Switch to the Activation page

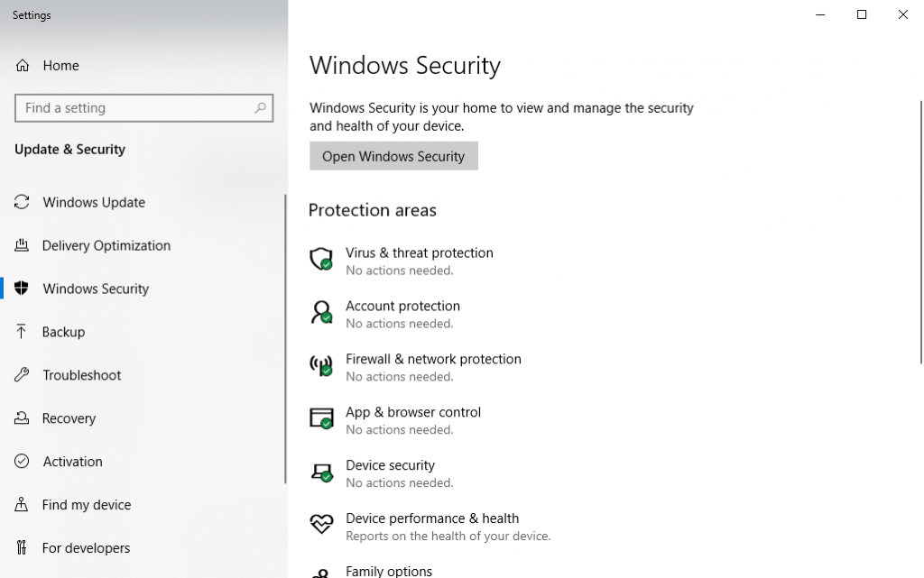click(x=72, y=462)
